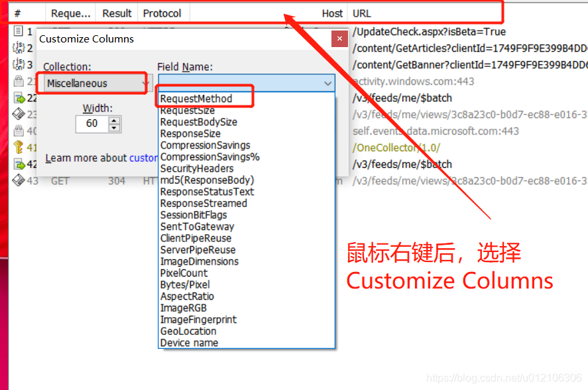
Task: Choose CompressionSavings in the dropdown list
Action: pos(205,145)
